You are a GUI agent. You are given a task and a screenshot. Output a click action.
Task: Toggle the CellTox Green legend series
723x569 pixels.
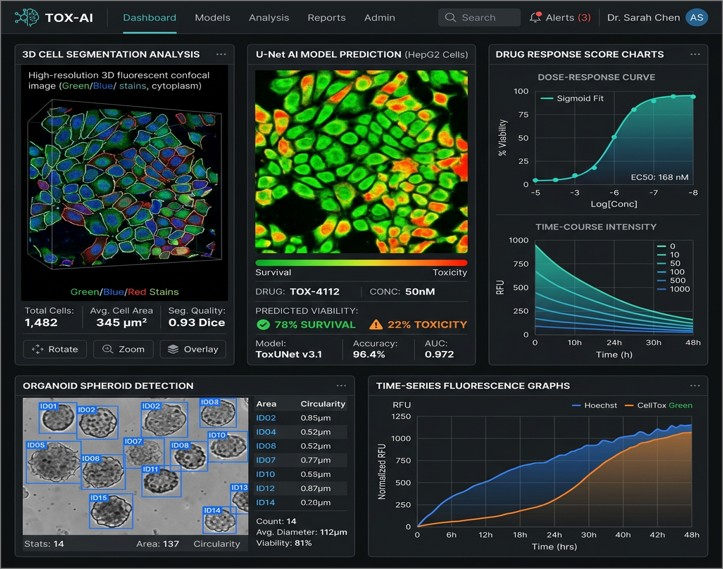click(x=658, y=405)
